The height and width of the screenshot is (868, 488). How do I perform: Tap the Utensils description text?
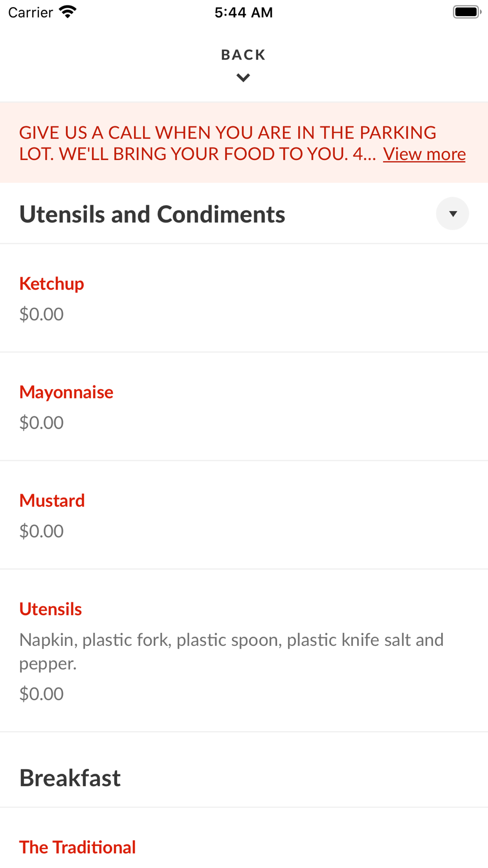click(231, 651)
